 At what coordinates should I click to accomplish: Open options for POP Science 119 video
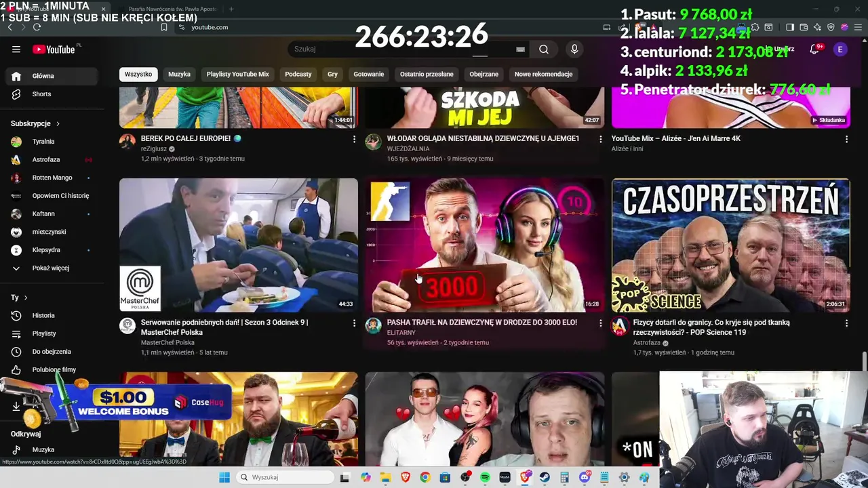pyautogui.click(x=846, y=323)
